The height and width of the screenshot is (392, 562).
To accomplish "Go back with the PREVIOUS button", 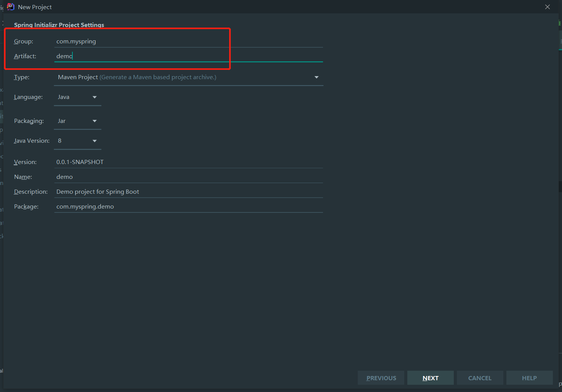I will [x=381, y=378].
